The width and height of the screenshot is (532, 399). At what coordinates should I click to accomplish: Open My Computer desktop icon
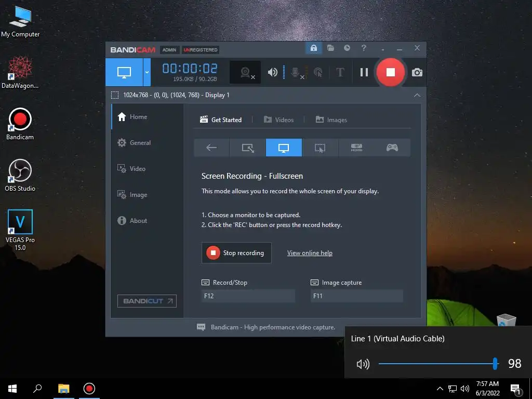20,21
